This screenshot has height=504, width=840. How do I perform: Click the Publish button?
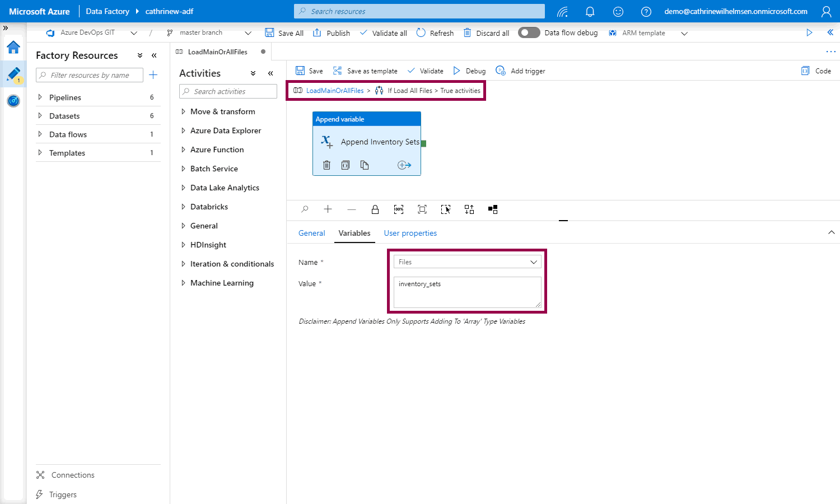click(332, 33)
